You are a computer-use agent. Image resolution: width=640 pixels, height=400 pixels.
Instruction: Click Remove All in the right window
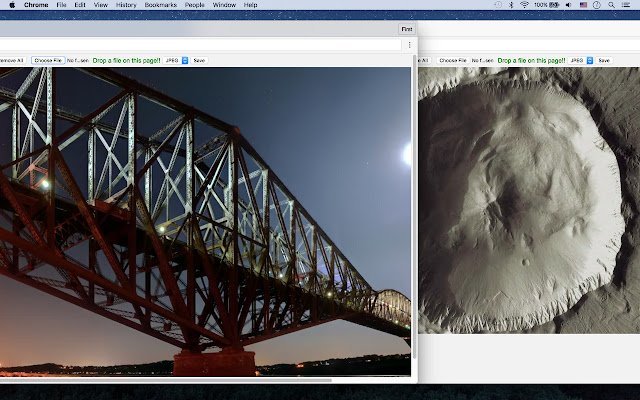(x=424, y=60)
